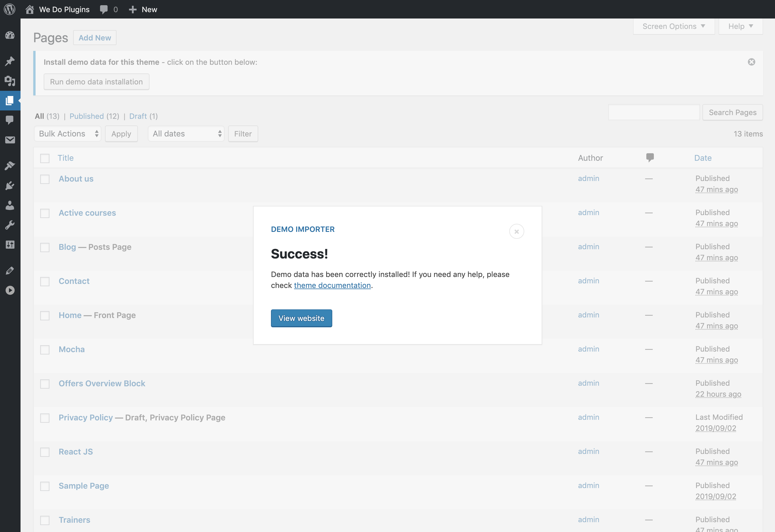Click the Search Pages button

732,112
